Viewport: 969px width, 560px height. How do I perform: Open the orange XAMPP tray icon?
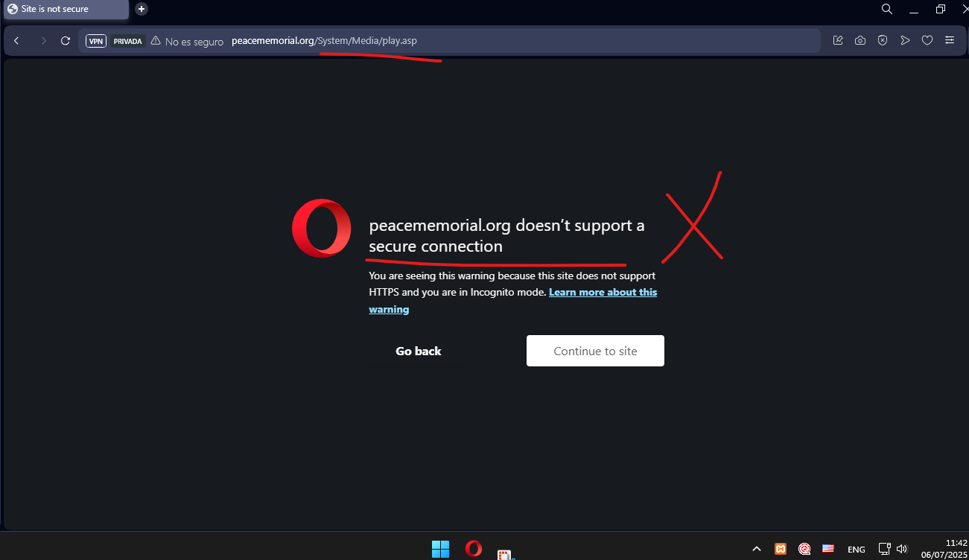point(781,549)
